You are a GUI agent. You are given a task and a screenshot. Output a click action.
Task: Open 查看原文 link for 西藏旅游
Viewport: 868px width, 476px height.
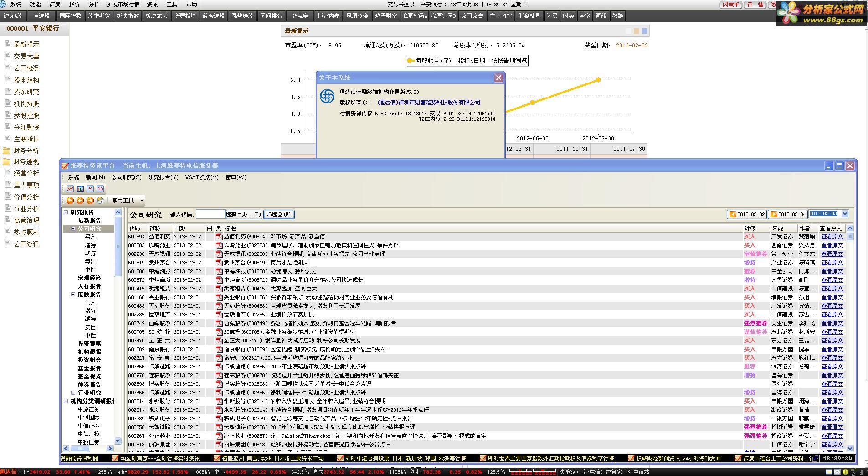[x=832, y=323]
